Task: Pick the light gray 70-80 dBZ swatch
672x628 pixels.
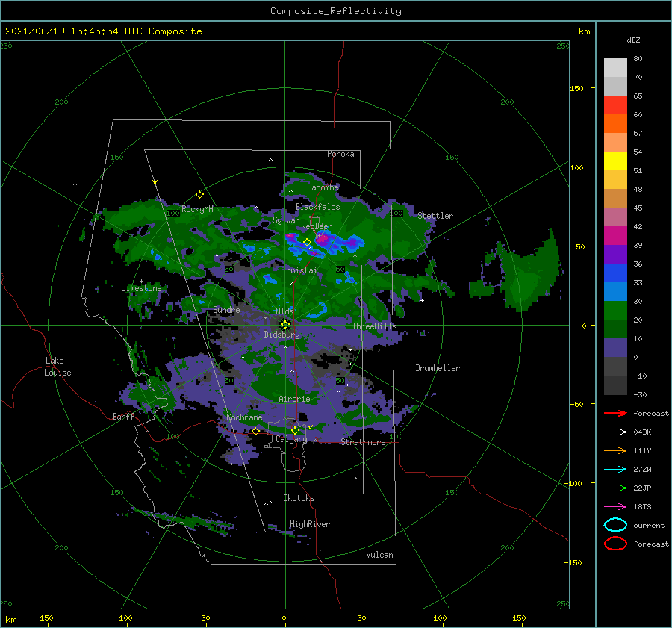Action: [x=615, y=67]
